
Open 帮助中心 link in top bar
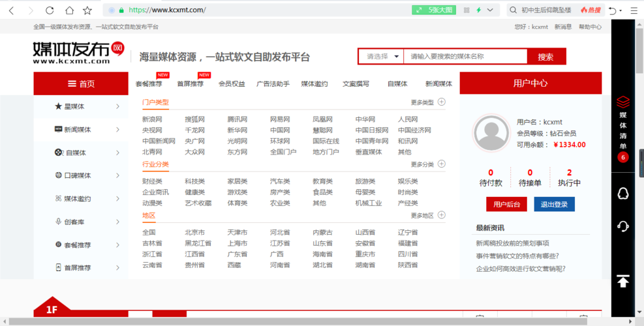(590, 27)
